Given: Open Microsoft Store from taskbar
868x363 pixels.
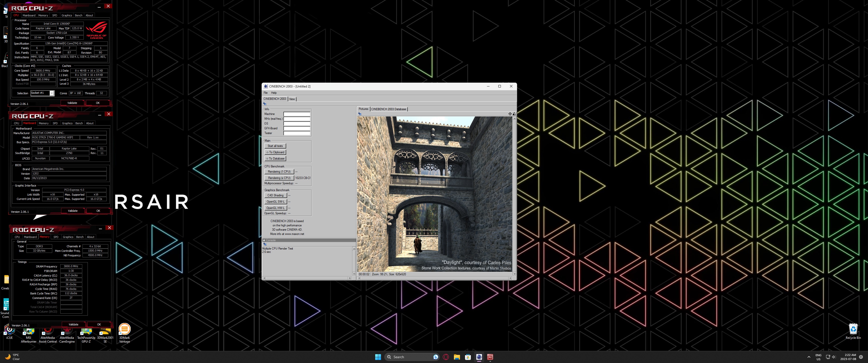Looking at the screenshot, I should coord(468,357).
